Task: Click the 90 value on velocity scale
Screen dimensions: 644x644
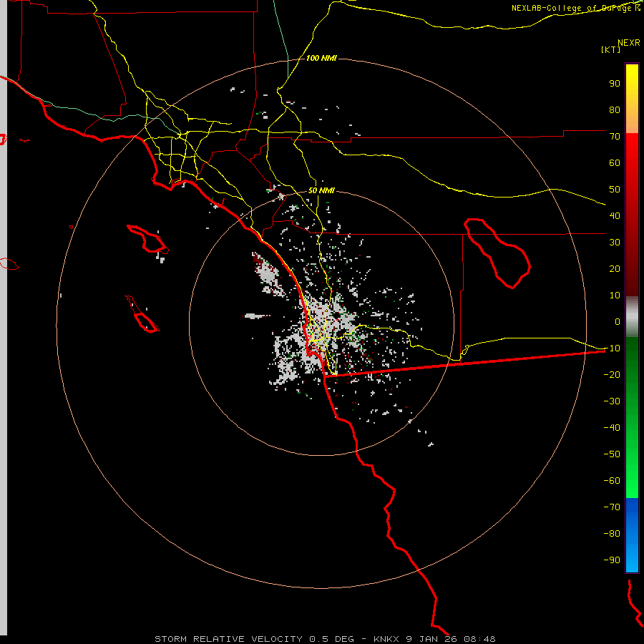Action: click(615, 84)
